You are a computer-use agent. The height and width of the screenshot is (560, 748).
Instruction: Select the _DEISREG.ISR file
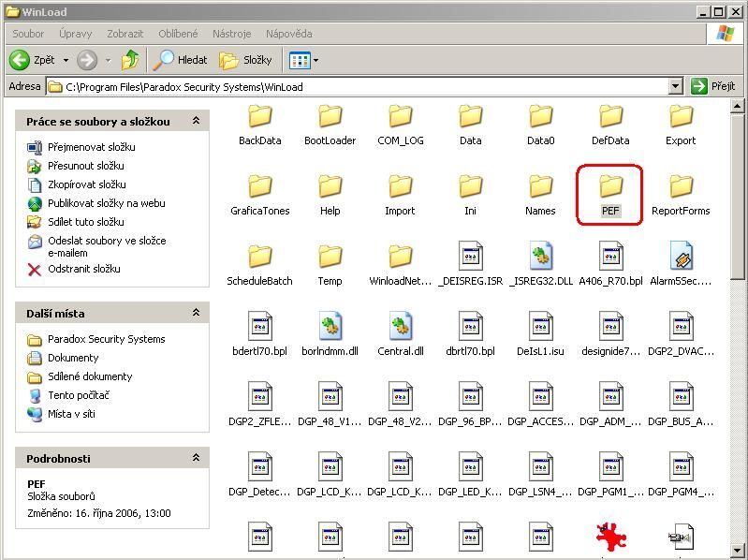pos(470,257)
